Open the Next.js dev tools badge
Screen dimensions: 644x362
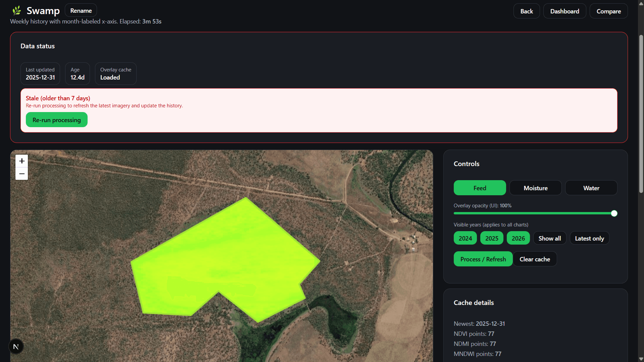pyautogui.click(x=16, y=347)
